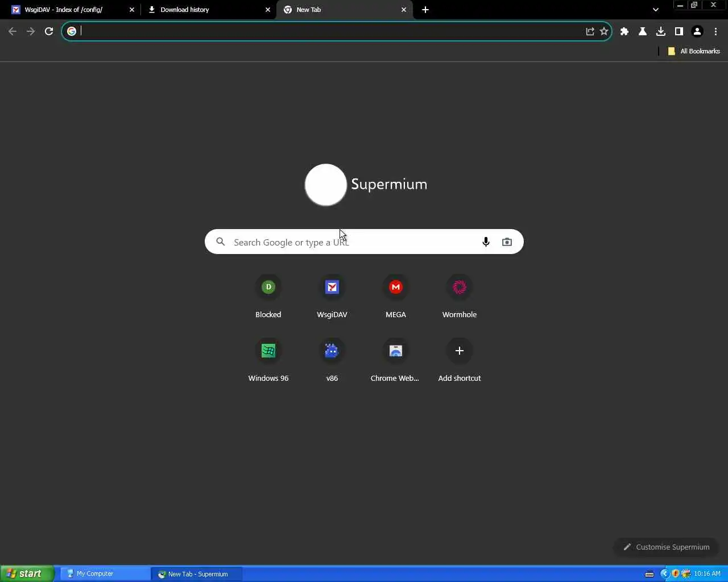
Task: Open the three-dot browser menu
Action: click(x=715, y=31)
